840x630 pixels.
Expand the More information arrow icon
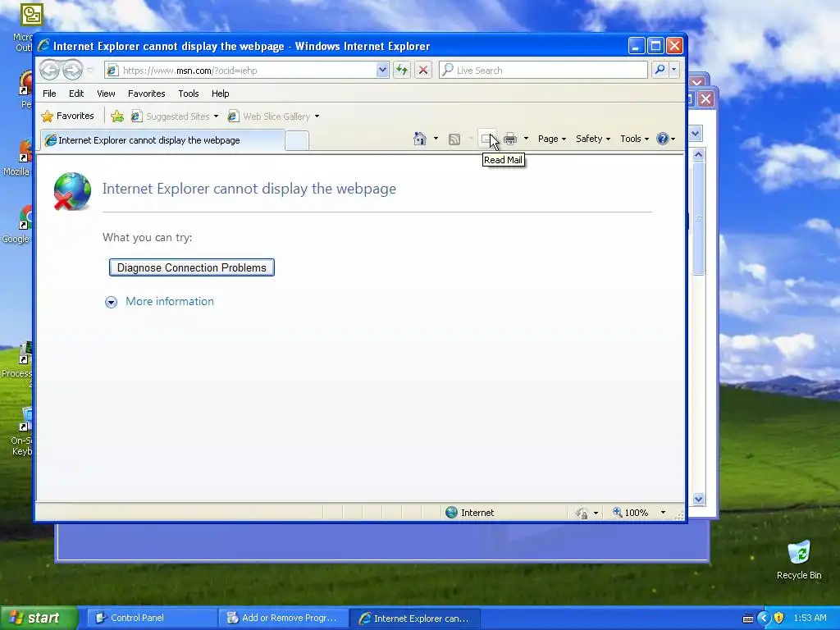click(111, 302)
